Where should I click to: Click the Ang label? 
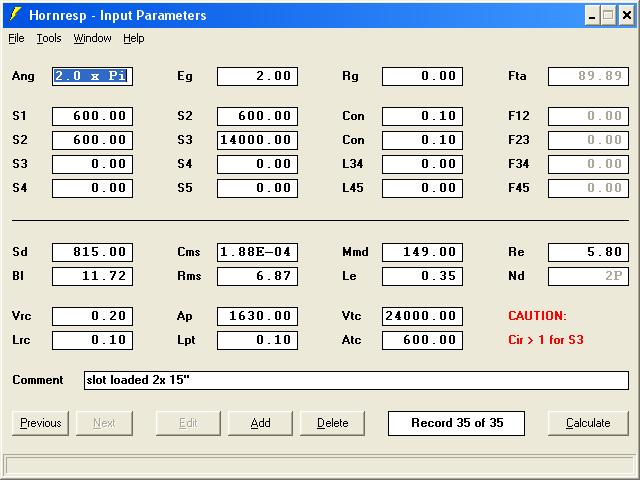pyautogui.click(x=23, y=76)
